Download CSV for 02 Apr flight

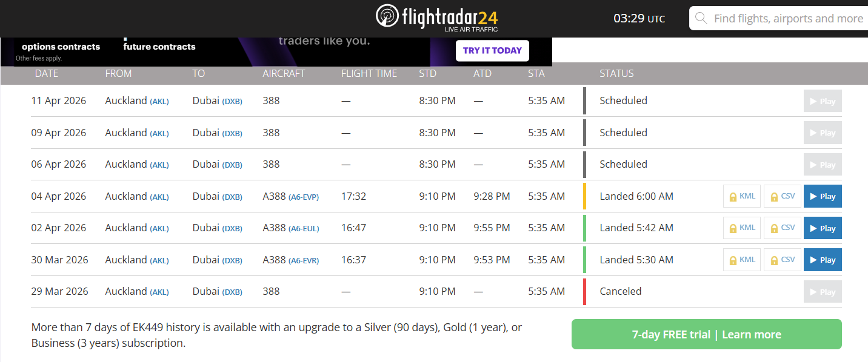pos(783,228)
